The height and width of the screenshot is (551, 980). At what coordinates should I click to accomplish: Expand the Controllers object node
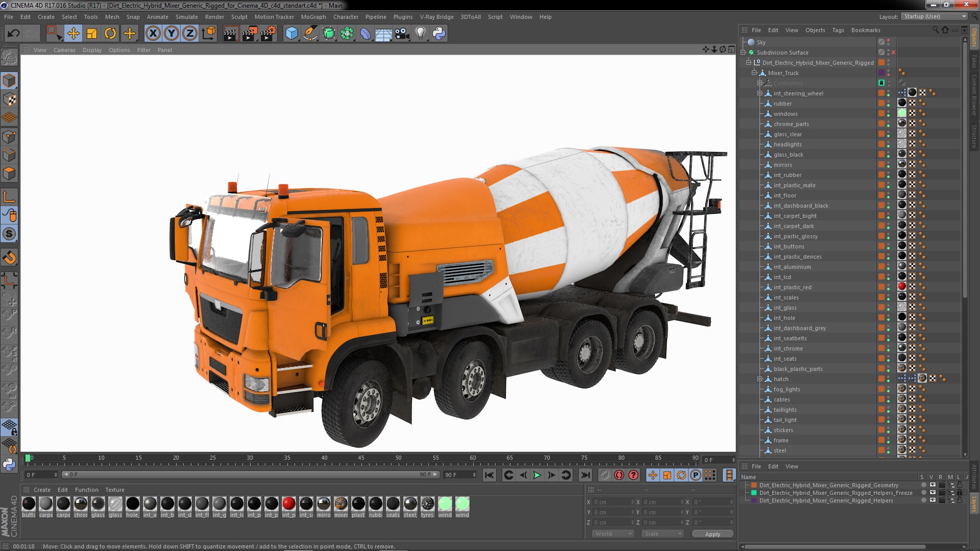tap(760, 83)
